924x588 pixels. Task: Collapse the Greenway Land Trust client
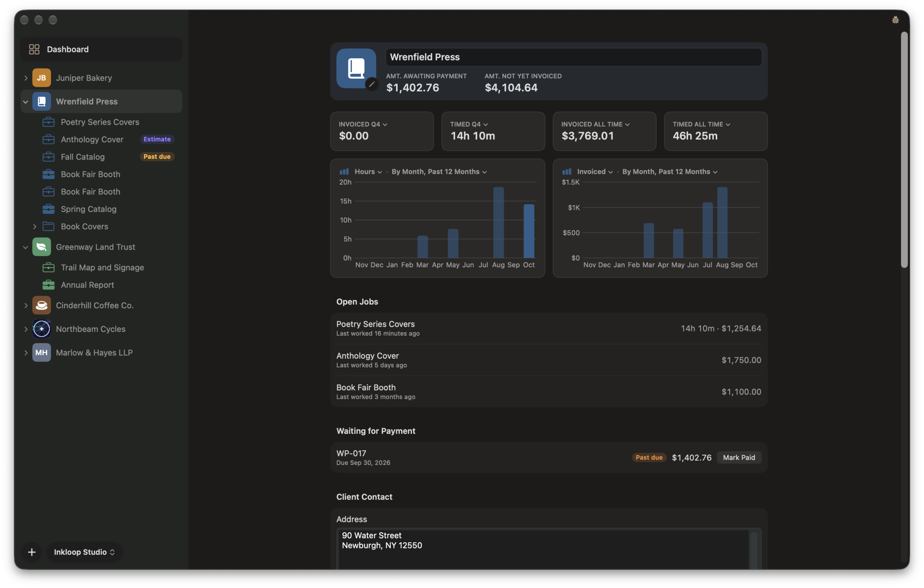tap(26, 247)
